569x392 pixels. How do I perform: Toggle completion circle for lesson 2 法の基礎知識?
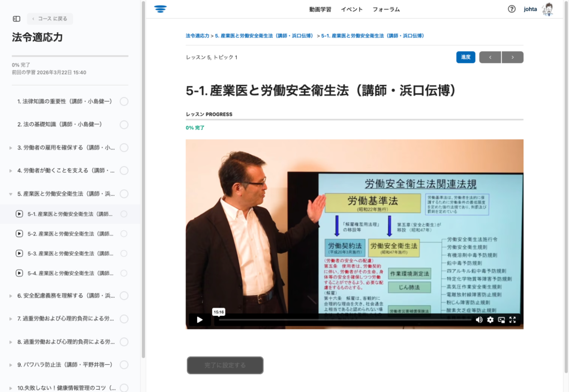click(x=124, y=124)
